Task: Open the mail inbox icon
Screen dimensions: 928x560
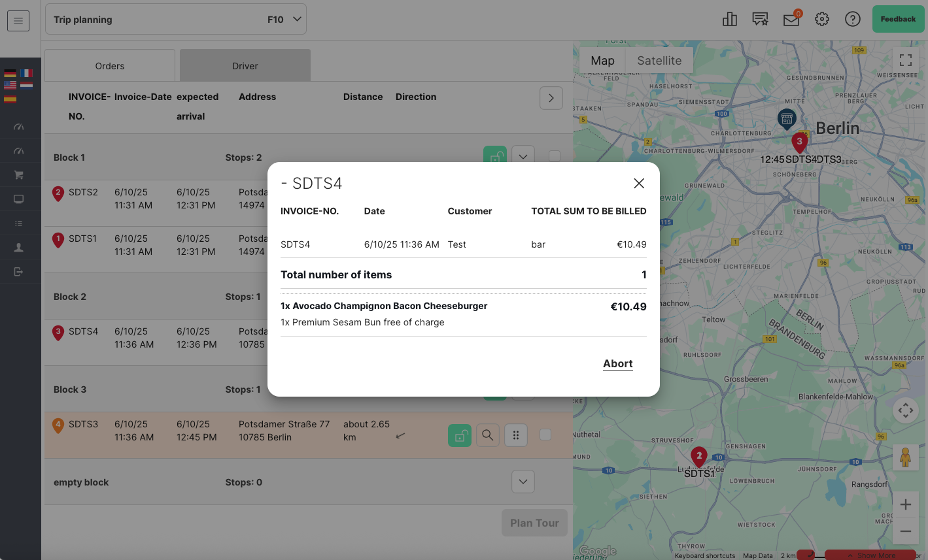Action: 791,20
